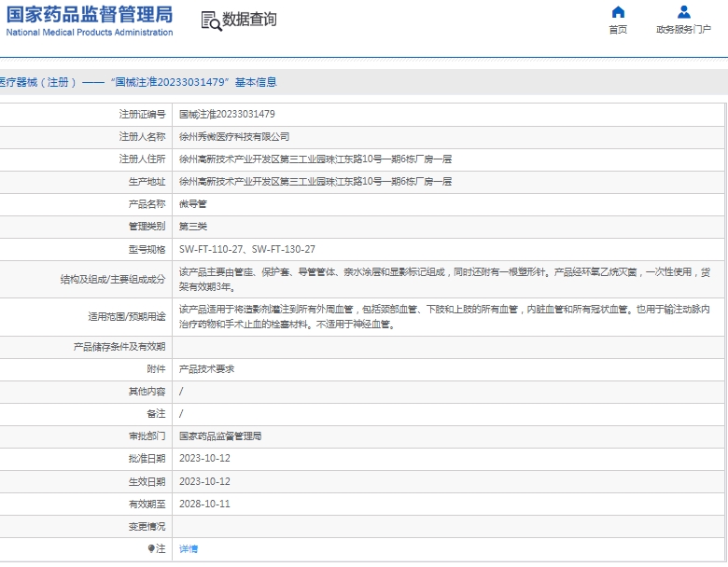Click the 数据查询 search document icon

coord(211,21)
